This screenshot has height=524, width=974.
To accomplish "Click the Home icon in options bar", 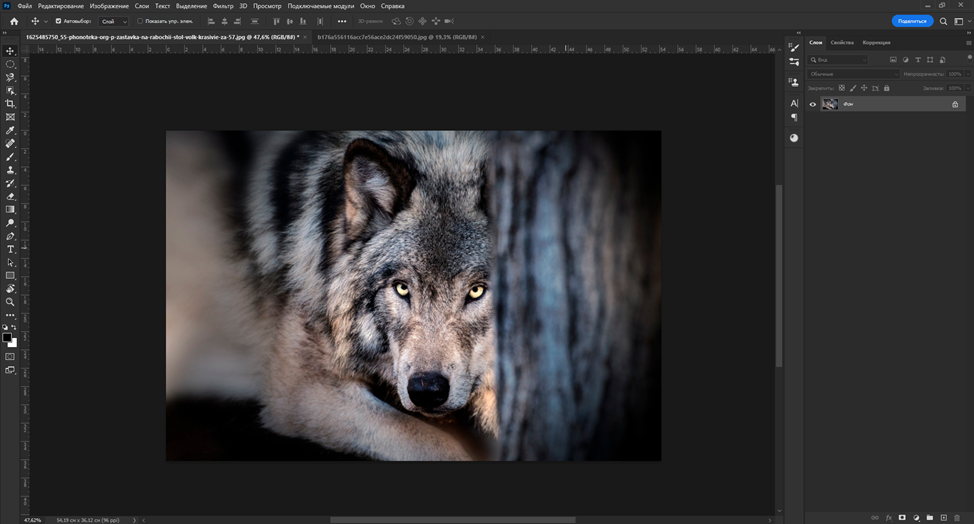I will tap(14, 21).
